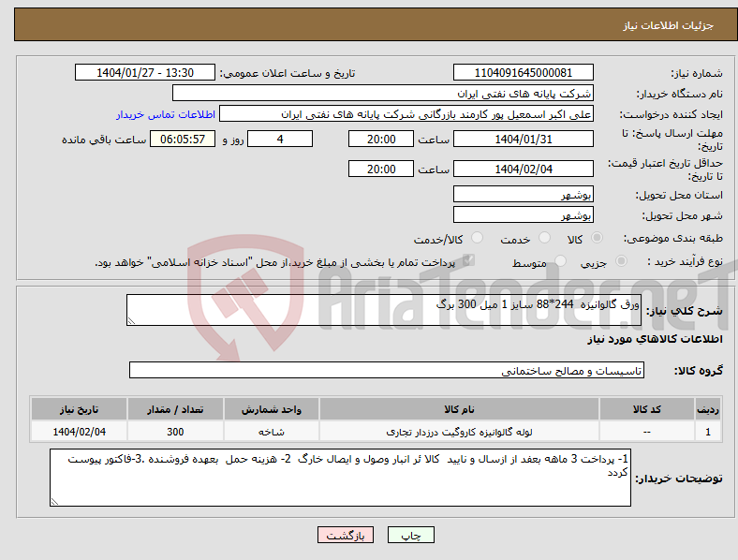This screenshot has width=738, height=560.
Task: Select the کالا/خدمت radio button
Action: (x=478, y=238)
